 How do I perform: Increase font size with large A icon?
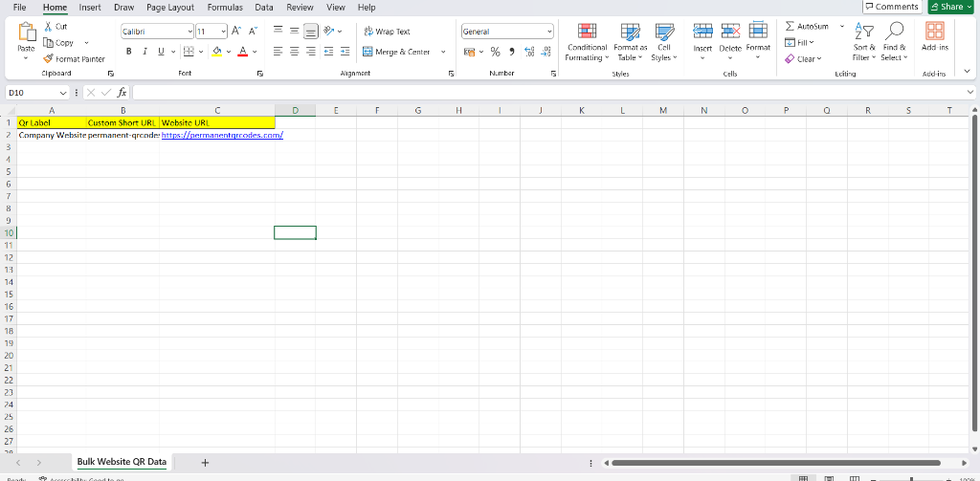click(x=236, y=31)
